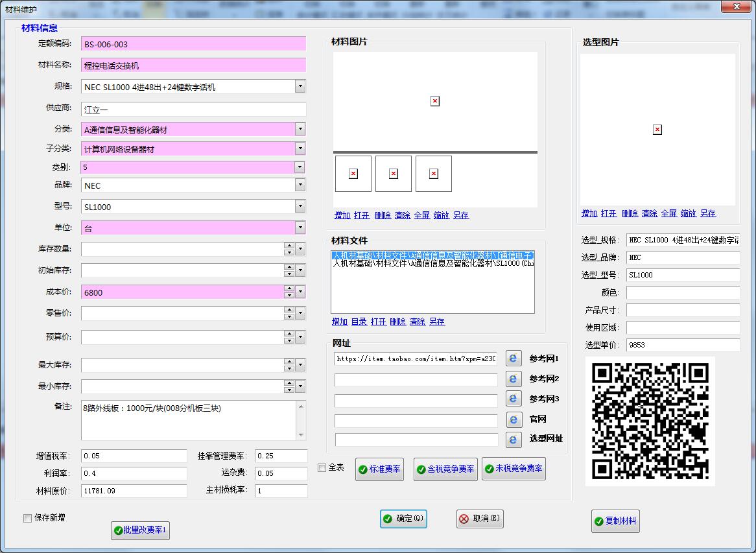Click the 利润率 field
Screen dimensions: 756x553
click(x=134, y=473)
